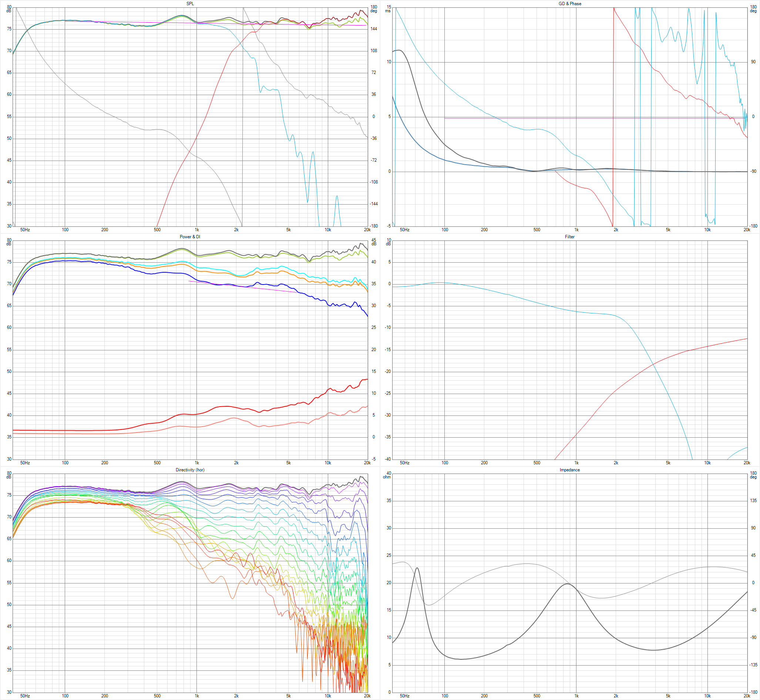Image resolution: width=760 pixels, height=700 pixels.
Task: Click the -144 label on SPL phase axis
Action: tap(374, 204)
